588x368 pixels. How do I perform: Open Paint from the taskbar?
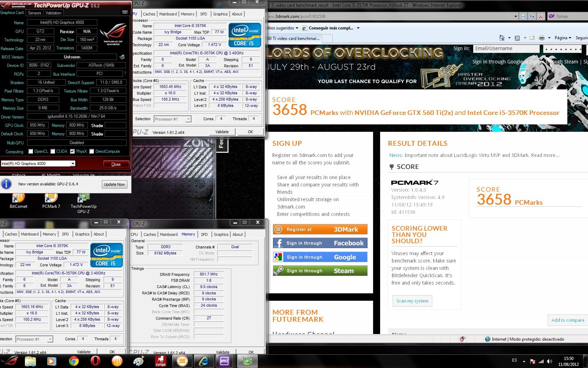click(139, 361)
